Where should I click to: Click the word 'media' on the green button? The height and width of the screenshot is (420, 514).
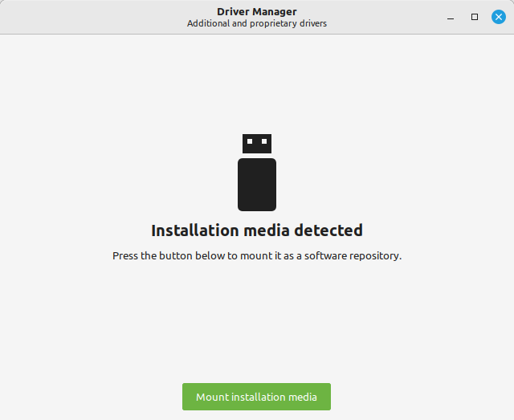pyautogui.click(x=302, y=397)
